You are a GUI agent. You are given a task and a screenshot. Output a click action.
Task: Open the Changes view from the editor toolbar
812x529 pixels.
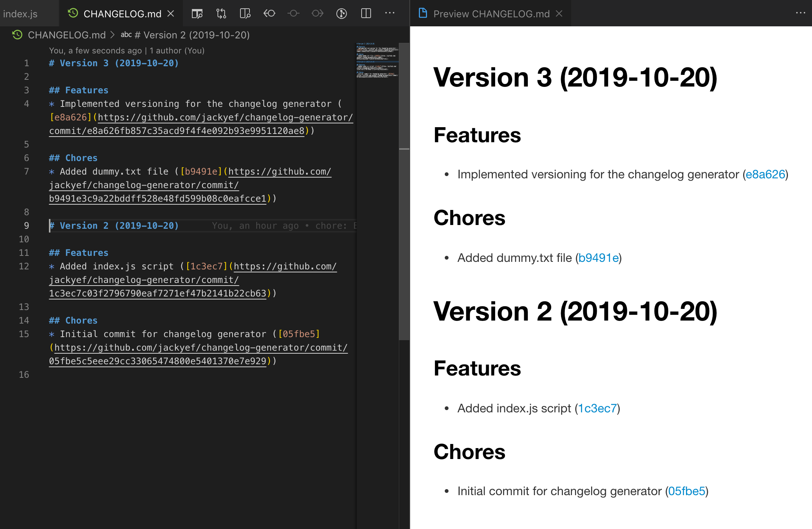point(197,13)
